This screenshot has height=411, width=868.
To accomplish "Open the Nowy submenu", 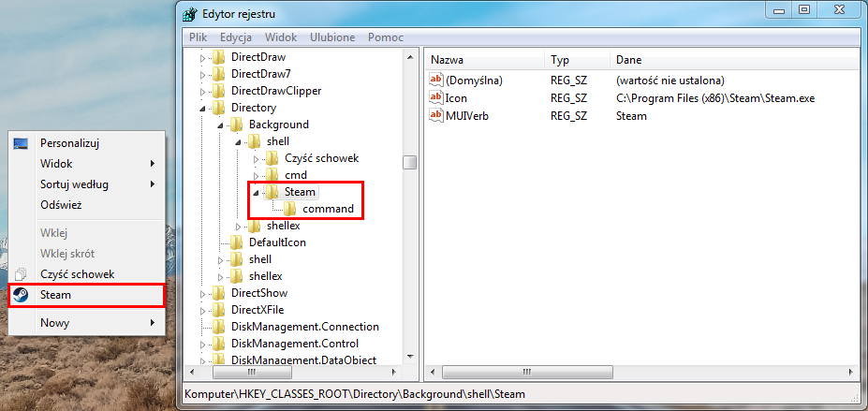I will pyautogui.click(x=87, y=322).
